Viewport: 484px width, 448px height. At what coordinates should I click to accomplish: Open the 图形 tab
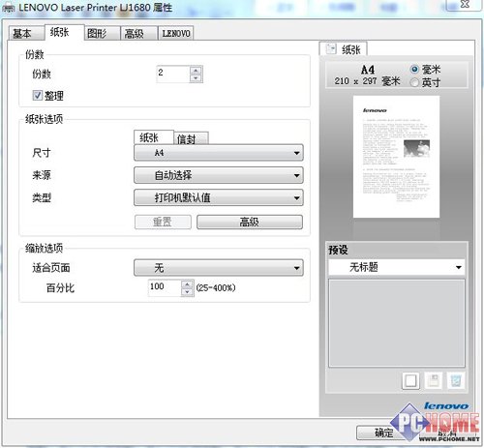click(x=102, y=33)
